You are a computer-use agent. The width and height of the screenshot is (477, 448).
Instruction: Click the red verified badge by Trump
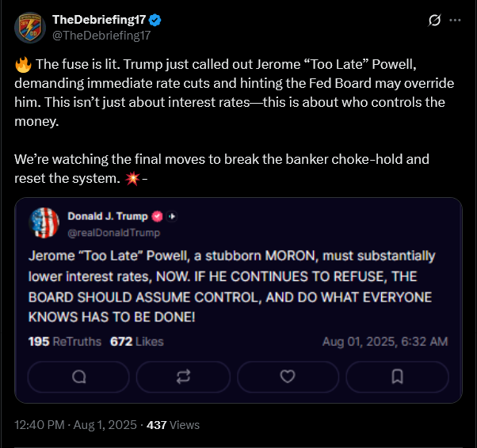coord(157,216)
